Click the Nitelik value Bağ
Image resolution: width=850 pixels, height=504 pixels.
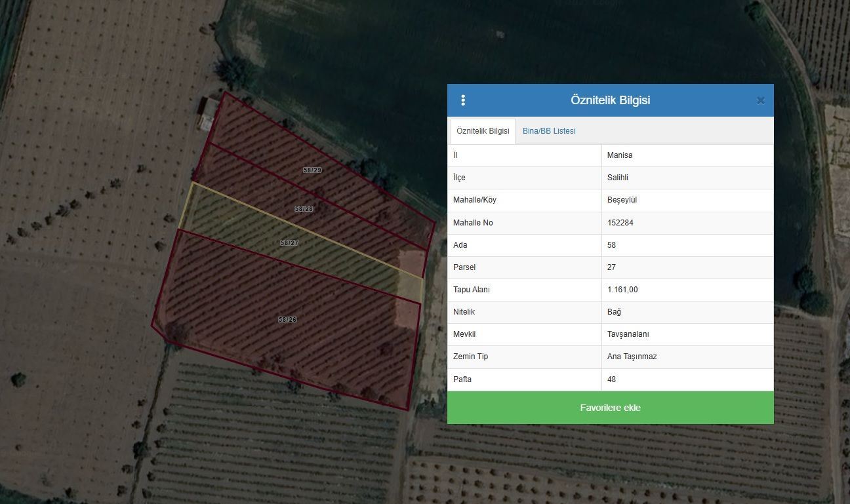(x=614, y=312)
